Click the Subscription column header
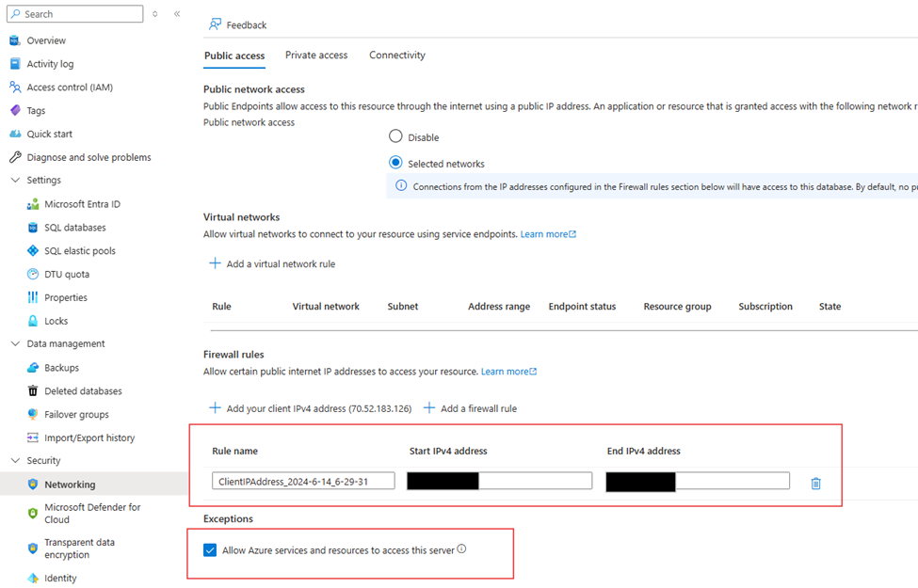This screenshot has height=588, width=918. click(x=765, y=307)
